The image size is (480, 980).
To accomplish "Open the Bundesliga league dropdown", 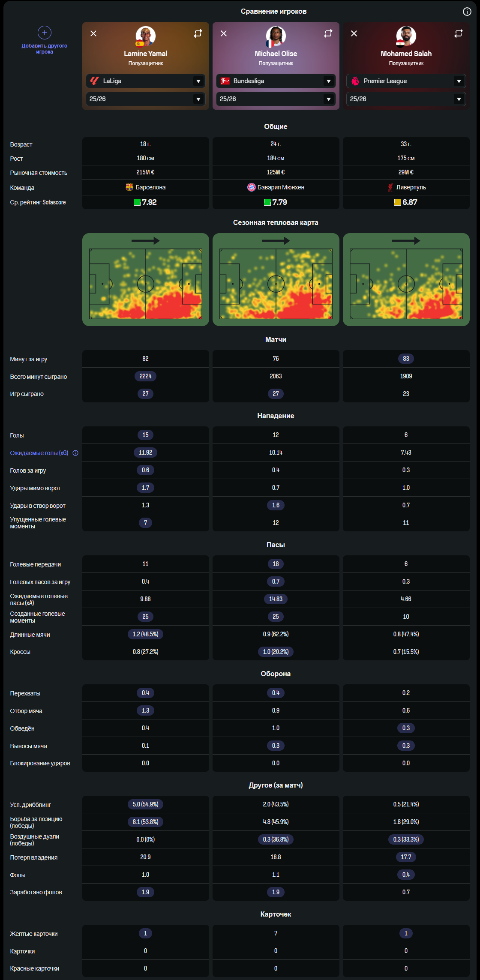I will [x=276, y=81].
